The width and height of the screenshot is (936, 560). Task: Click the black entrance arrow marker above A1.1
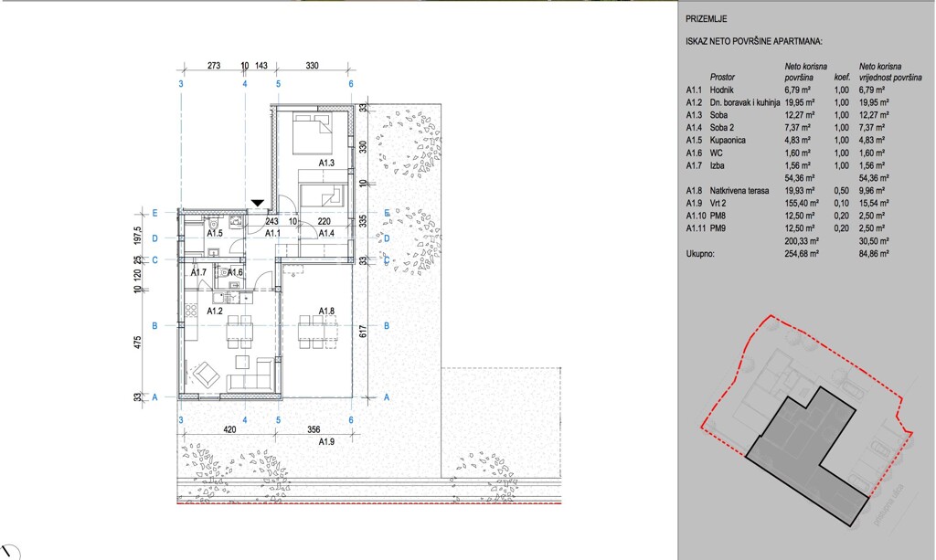(x=257, y=204)
